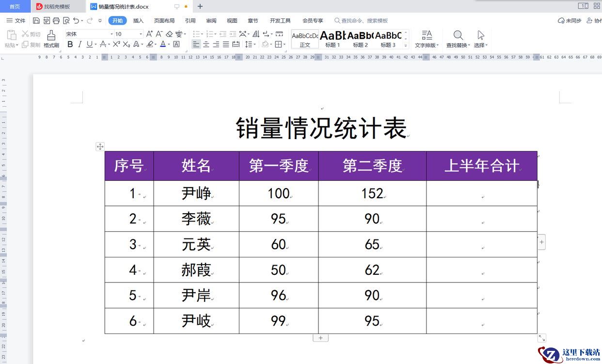Open the 页面布局 ribbon tab
Screen dimensions: 602x364
click(164, 20)
